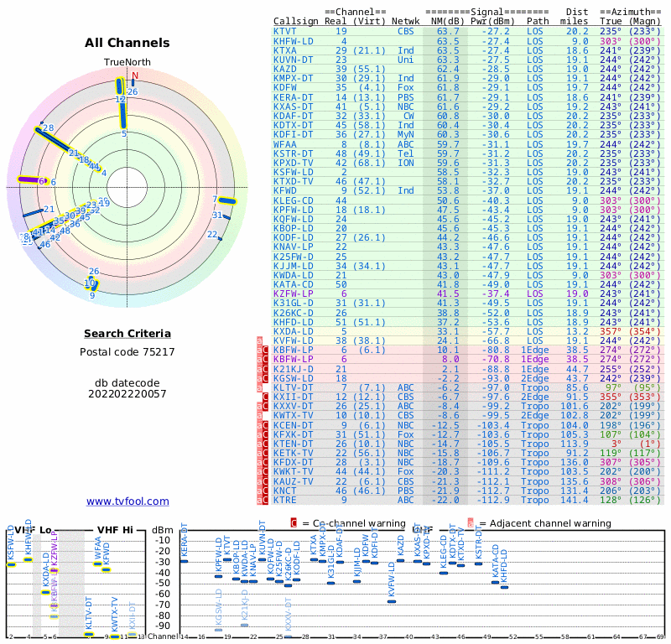
Task: Select the channel 31 marker on radar plot
Action: click(x=226, y=217)
